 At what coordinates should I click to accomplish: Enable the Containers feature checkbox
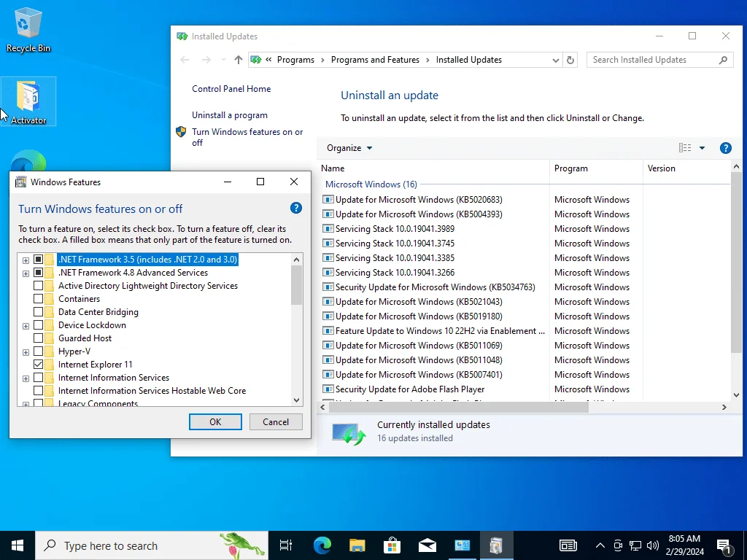click(x=38, y=299)
